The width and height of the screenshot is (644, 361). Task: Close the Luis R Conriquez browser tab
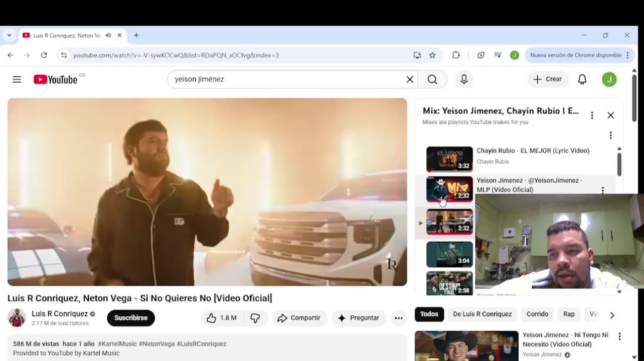pyautogui.click(x=119, y=36)
